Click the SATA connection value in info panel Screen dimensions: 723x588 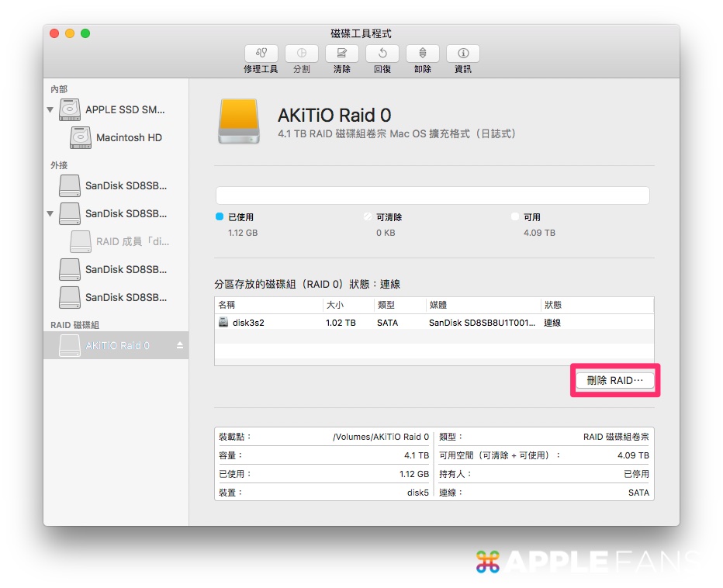point(638,493)
